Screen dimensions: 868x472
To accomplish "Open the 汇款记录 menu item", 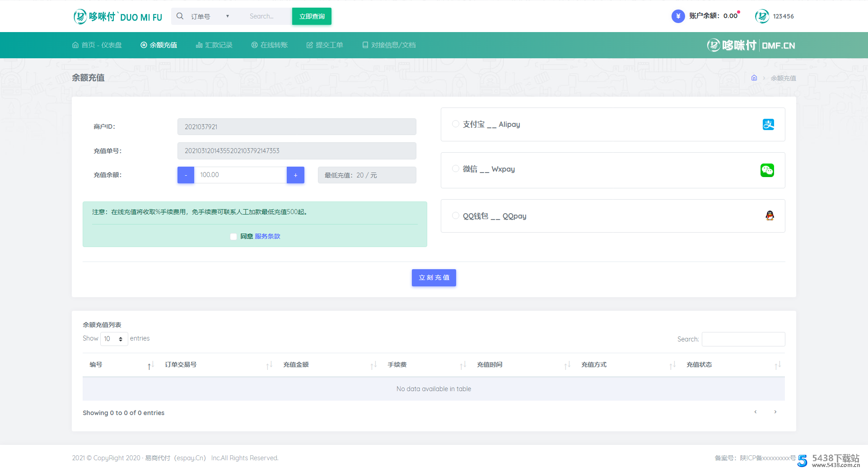I will click(214, 45).
